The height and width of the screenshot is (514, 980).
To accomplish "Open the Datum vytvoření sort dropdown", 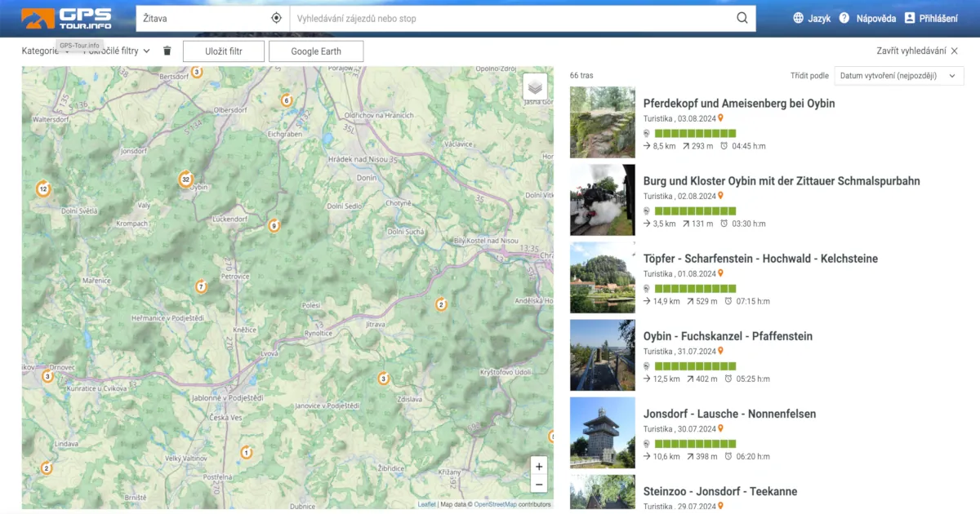I will 898,75.
